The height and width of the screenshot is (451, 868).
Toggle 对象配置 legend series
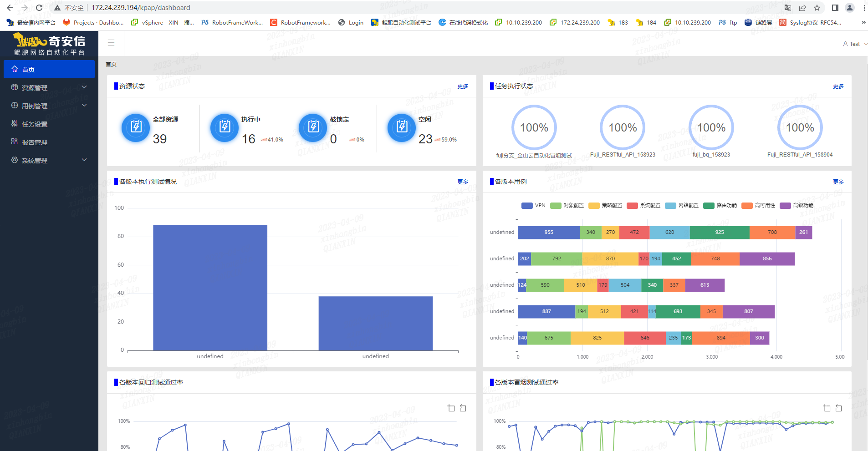click(x=567, y=206)
